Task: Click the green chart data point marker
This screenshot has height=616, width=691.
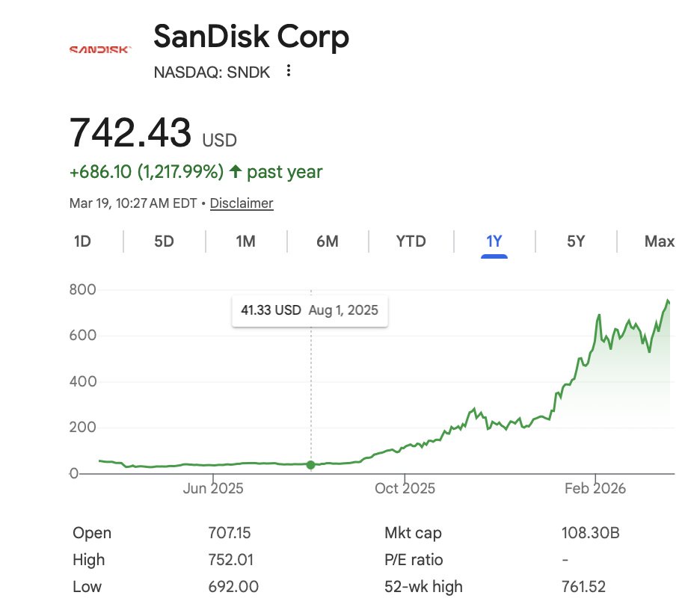Action: (310, 465)
